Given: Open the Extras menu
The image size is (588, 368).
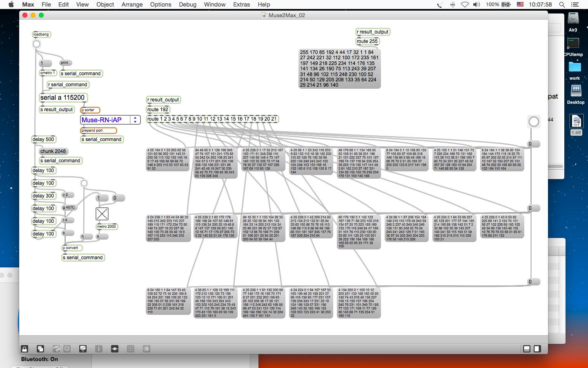Looking at the screenshot, I should click(x=241, y=4).
